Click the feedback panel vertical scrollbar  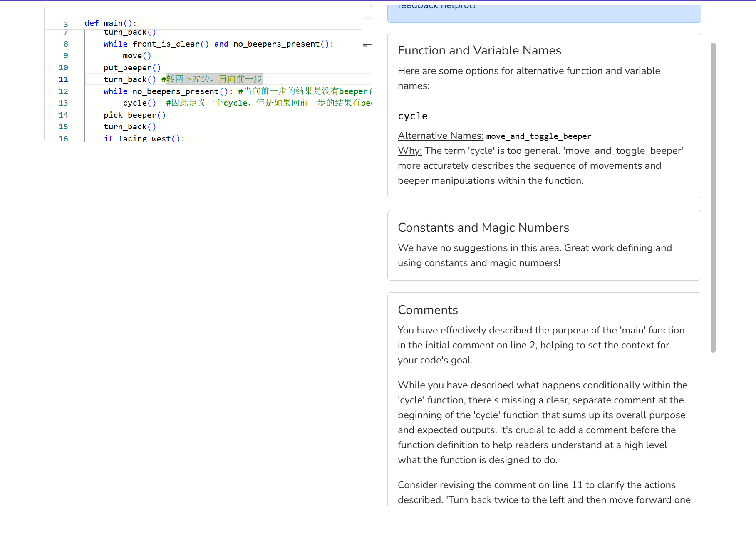click(713, 198)
